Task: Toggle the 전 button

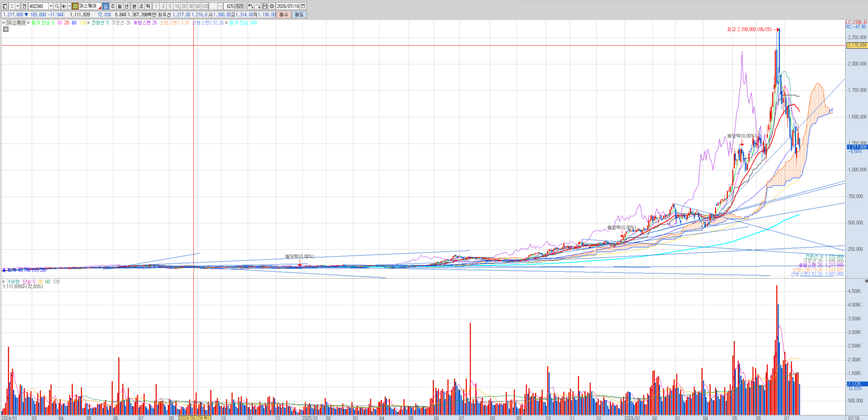Action: [x=24, y=6]
